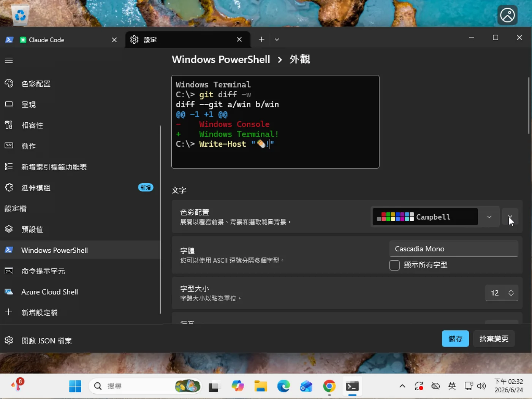Select the Windows PowerShell profile in sidebar
Viewport: 532px width, 399px height.
(80, 250)
